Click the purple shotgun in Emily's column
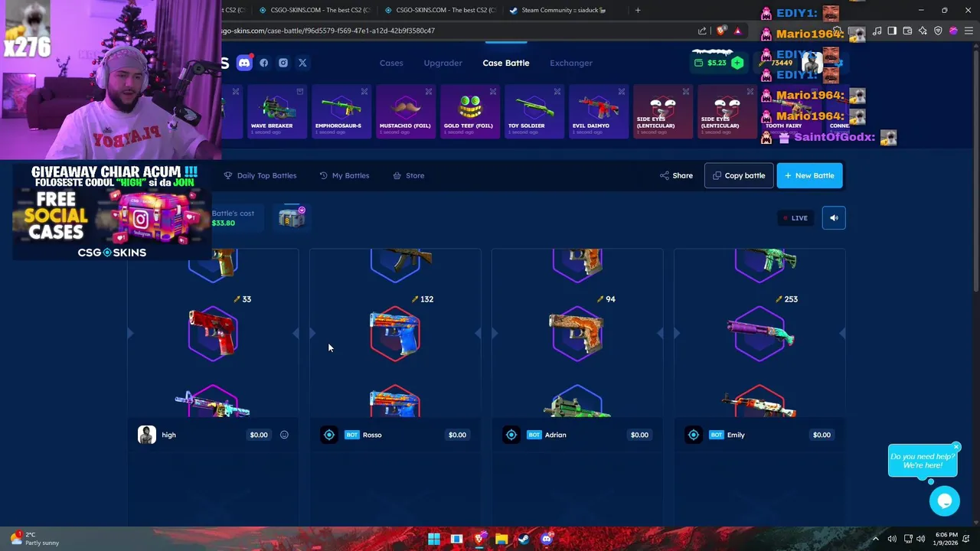The height and width of the screenshot is (551, 980). click(x=759, y=334)
